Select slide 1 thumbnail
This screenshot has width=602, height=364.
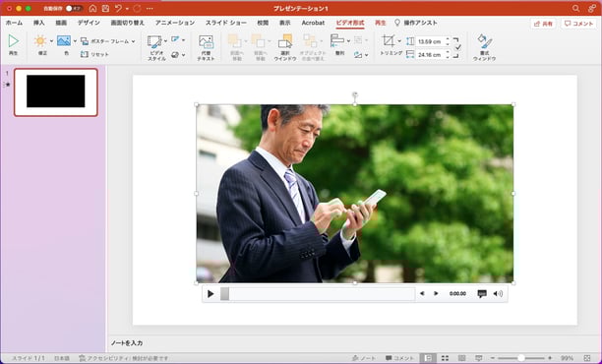[x=56, y=92]
